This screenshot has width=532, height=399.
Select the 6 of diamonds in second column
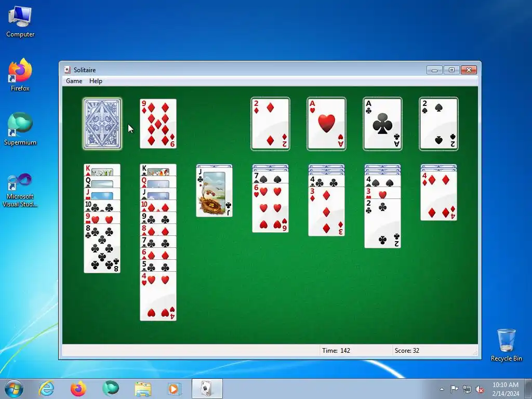tap(158, 253)
